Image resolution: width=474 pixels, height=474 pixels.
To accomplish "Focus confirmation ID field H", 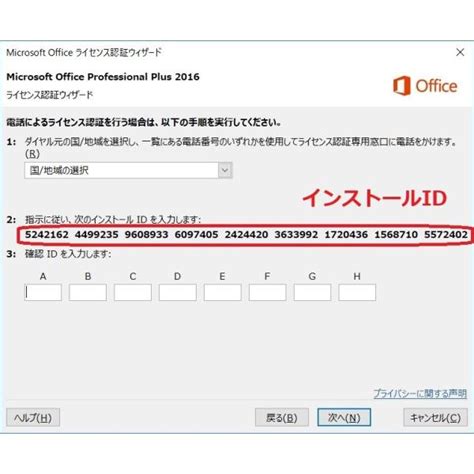I will pyautogui.click(x=357, y=292).
